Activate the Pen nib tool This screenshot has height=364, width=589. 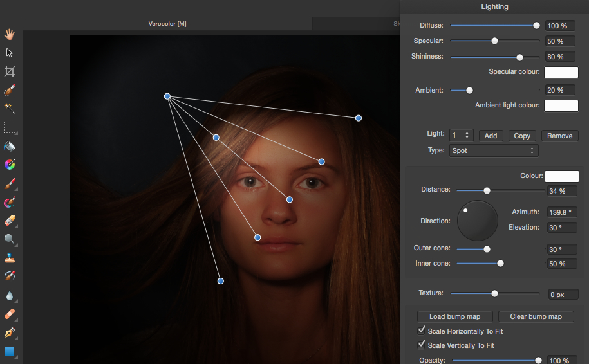click(x=10, y=333)
